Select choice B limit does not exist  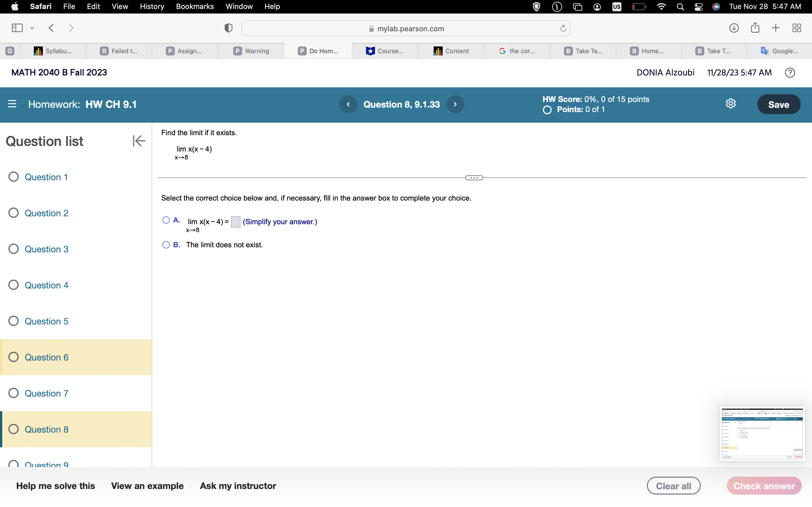(x=166, y=245)
